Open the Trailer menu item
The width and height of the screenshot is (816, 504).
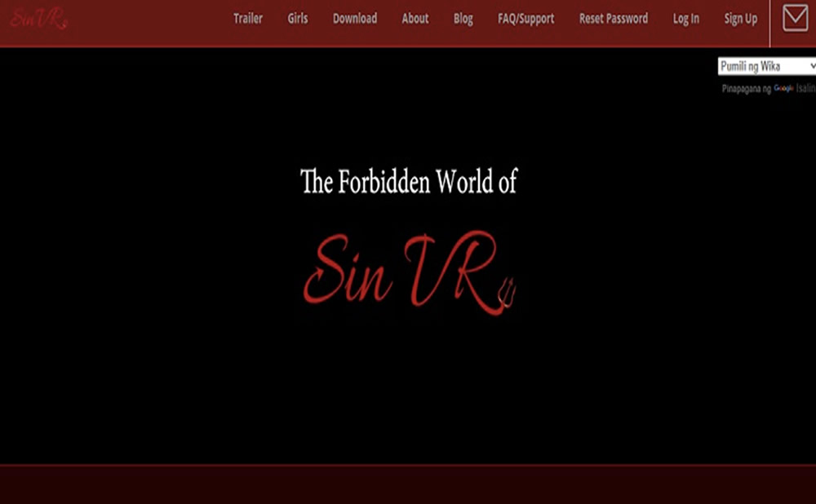click(x=248, y=18)
